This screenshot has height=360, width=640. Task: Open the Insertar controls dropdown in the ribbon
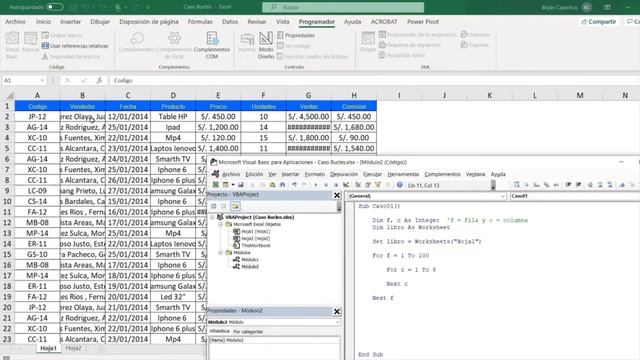point(247,45)
